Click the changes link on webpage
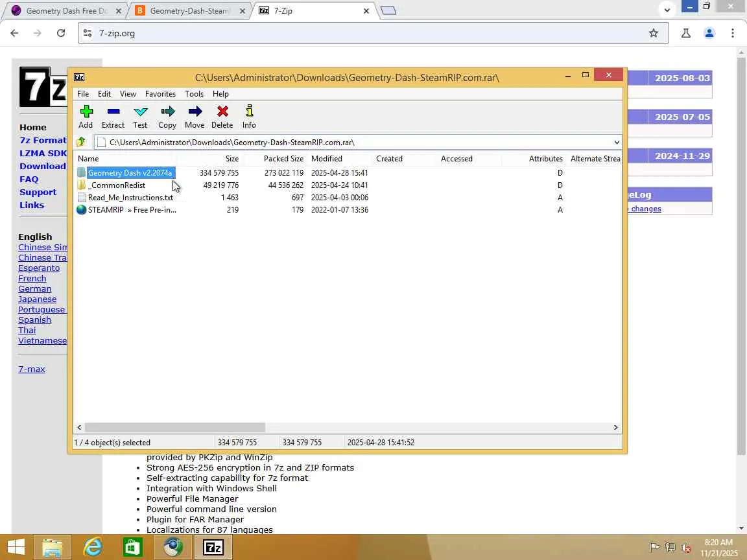Viewport: 747px width, 560px height. click(646, 209)
